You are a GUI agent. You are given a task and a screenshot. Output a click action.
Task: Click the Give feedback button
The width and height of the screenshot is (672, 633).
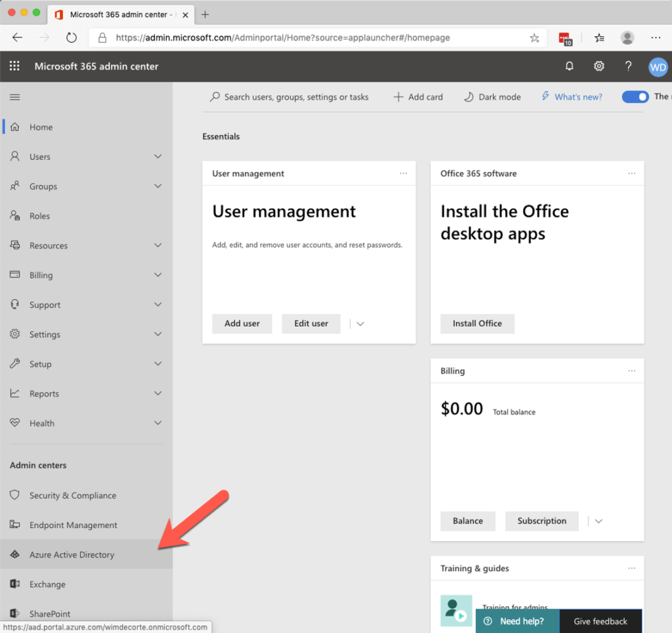(x=600, y=621)
